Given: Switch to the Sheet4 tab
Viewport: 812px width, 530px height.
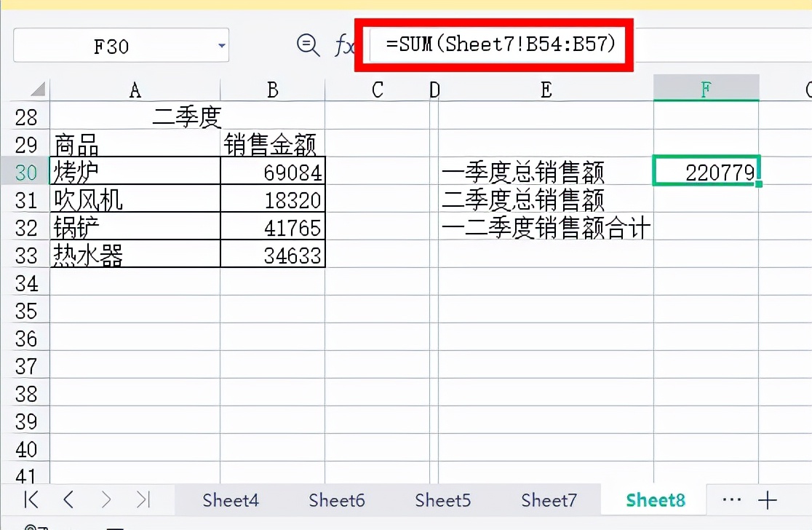Looking at the screenshot, I should click(x=231, y=500).
